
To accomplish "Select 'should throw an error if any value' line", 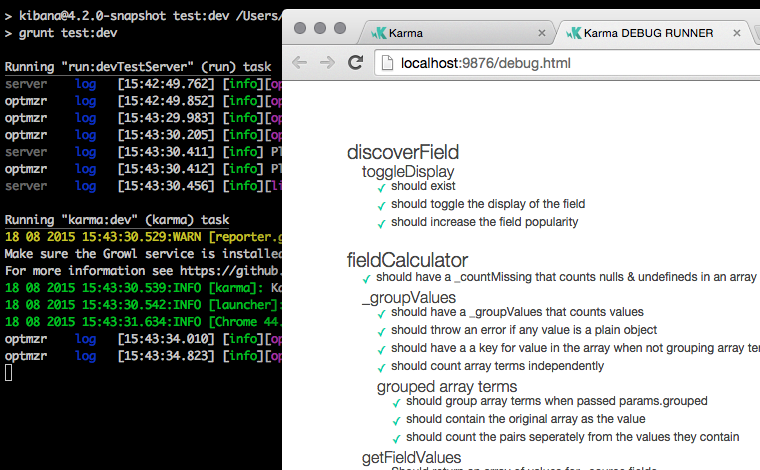I will click(x=524, y=330).
